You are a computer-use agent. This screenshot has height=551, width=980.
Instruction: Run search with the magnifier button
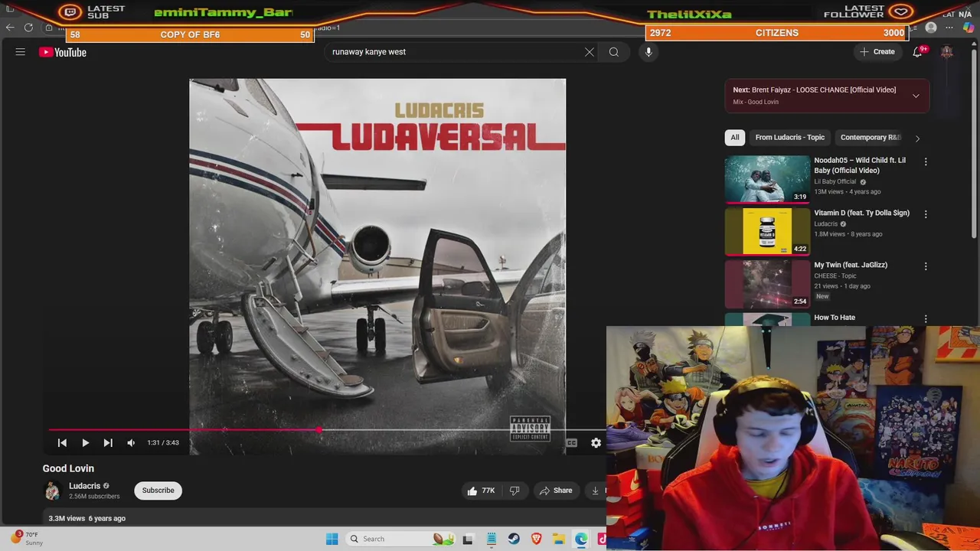[x=614, y=52]
